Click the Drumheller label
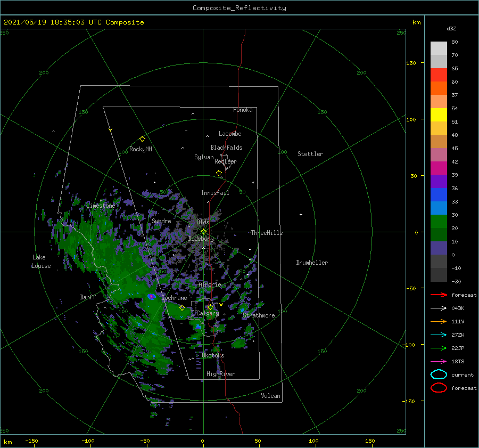This screenshot has width=479, height=448. [x=312, y=263]
